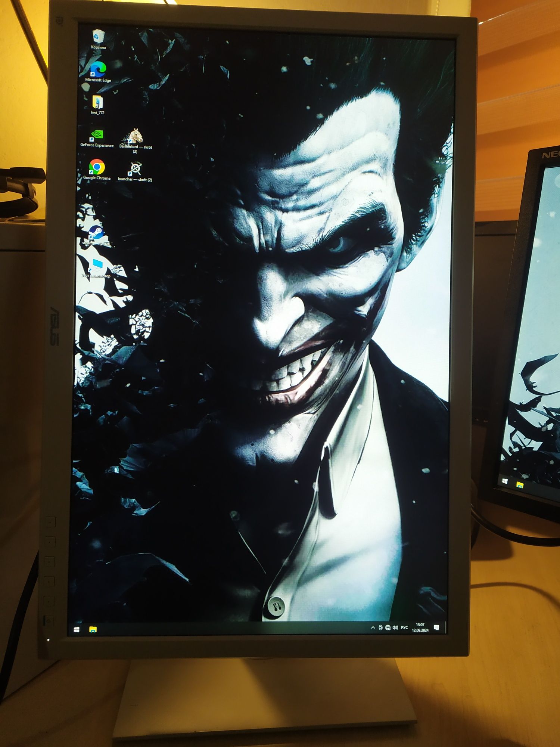Open the GeForce Experience desktop shortcut
560x747 pixels.
97,138
